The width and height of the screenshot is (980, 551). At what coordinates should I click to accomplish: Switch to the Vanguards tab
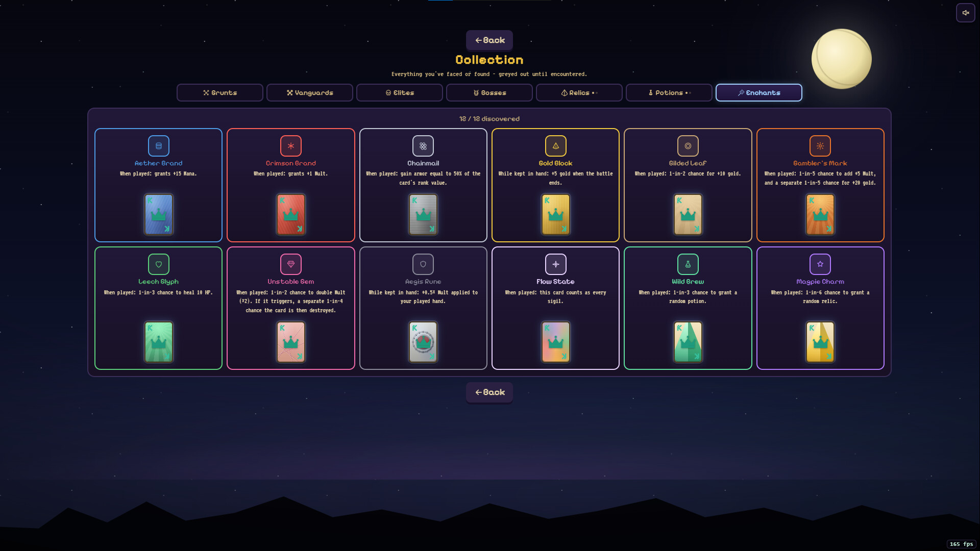pyautogui.click(x=310, y=93)
